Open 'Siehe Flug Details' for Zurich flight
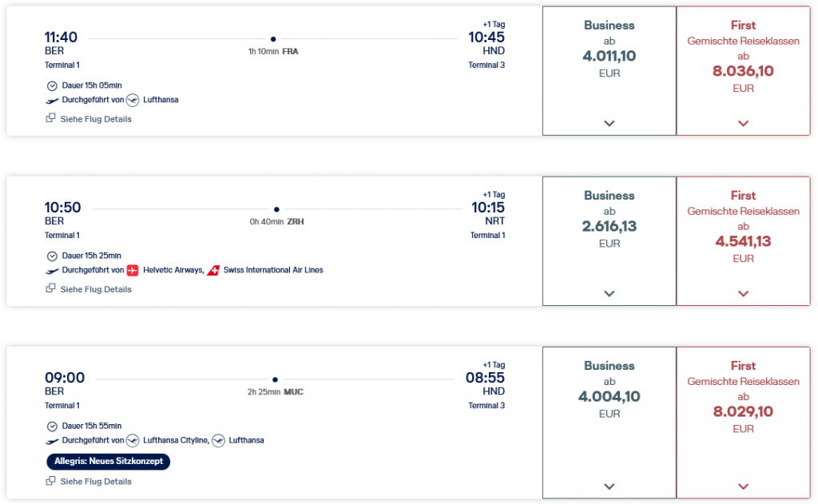 pyautogui.click(x=95, y=289)
